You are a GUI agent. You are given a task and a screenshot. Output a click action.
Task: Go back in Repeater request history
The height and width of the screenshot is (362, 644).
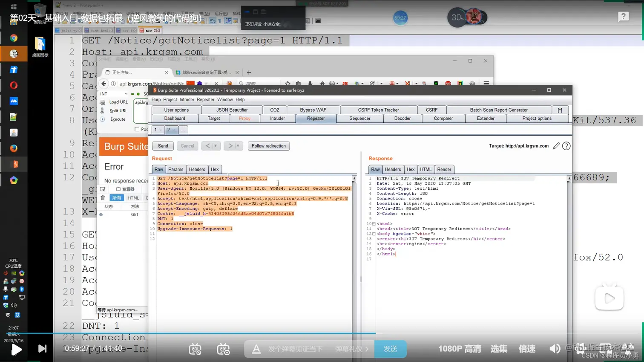207,146
